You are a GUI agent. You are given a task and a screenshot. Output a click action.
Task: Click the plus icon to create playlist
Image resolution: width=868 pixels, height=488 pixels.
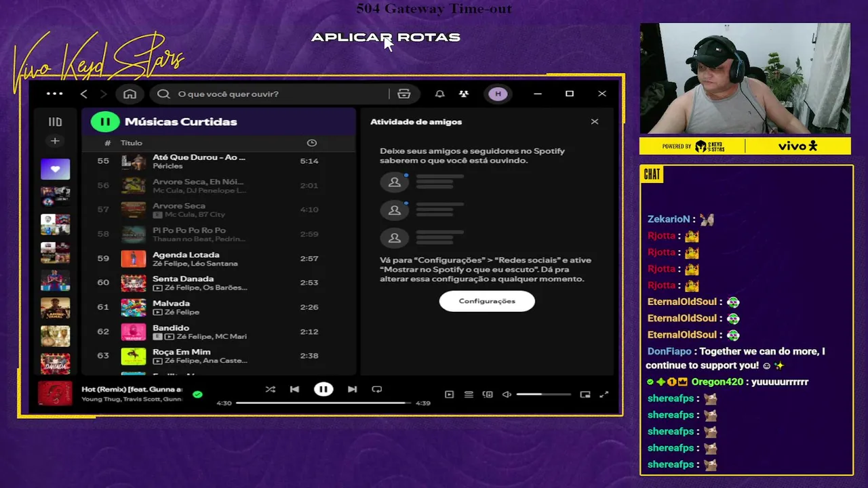tap(55, 141)
